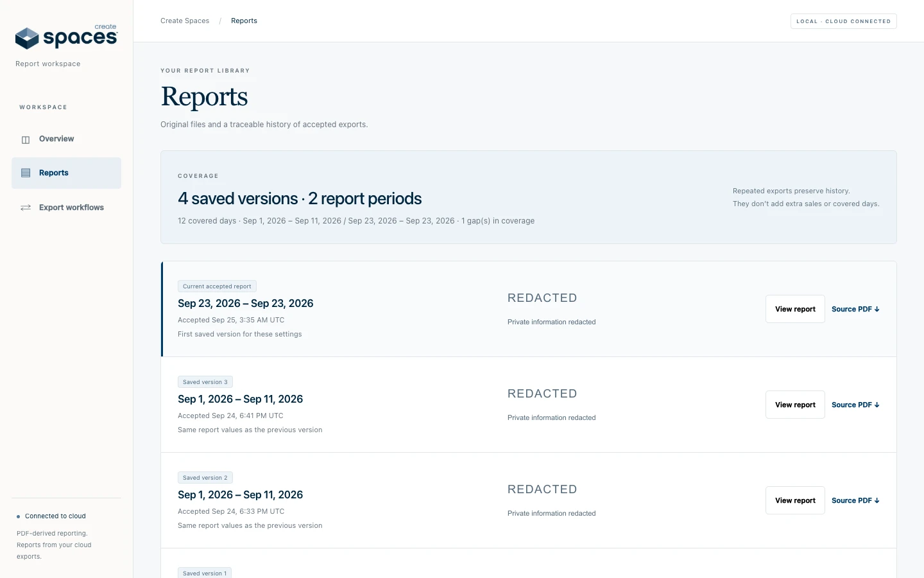Click the Saved version 3 tag
The width and height of the screenshot is (924, 578).
(205, 382)
